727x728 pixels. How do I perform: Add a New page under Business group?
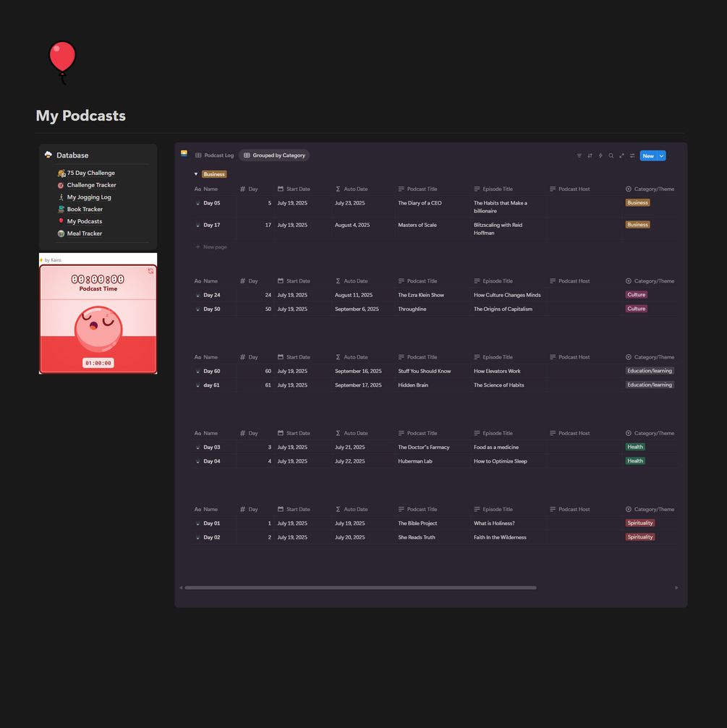coord(211,247)
